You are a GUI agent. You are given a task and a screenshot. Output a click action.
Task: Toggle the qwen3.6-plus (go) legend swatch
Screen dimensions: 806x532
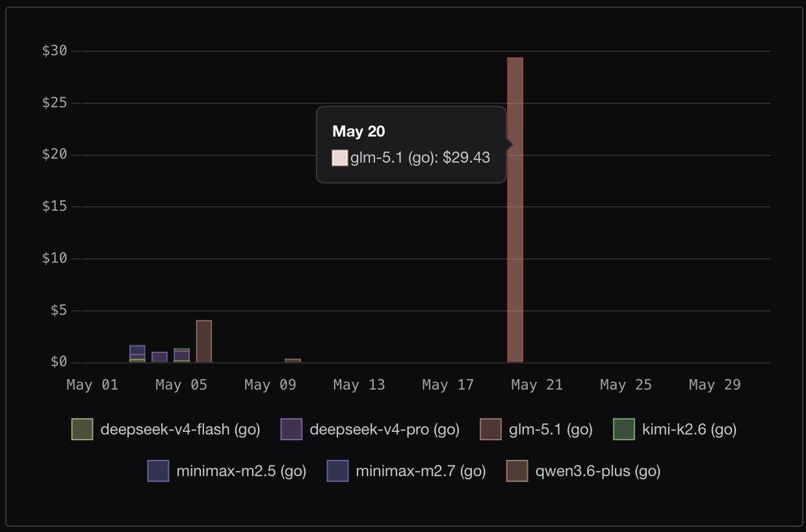click(x=517, y=471)
